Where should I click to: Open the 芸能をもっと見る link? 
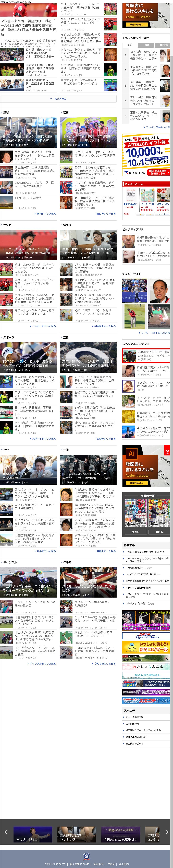[105, 551]
